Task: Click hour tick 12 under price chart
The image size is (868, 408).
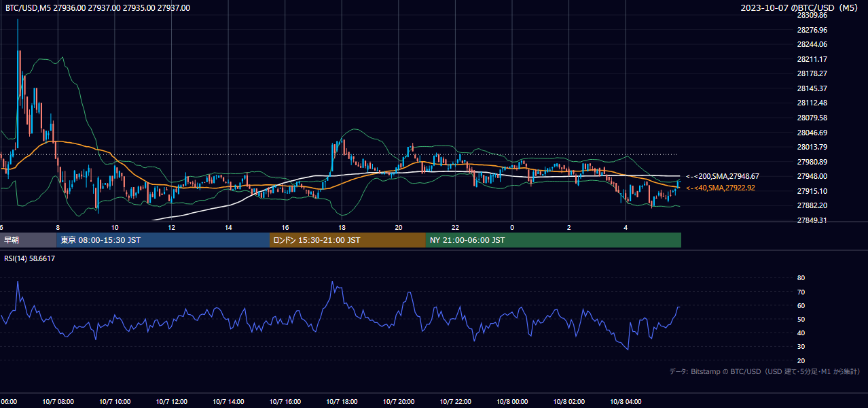Action: pos(172,227)
